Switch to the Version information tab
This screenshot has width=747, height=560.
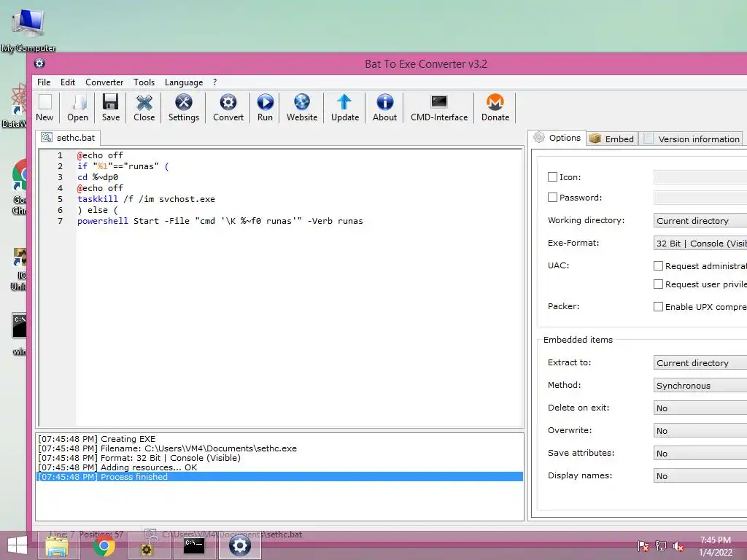pos(692,139)
